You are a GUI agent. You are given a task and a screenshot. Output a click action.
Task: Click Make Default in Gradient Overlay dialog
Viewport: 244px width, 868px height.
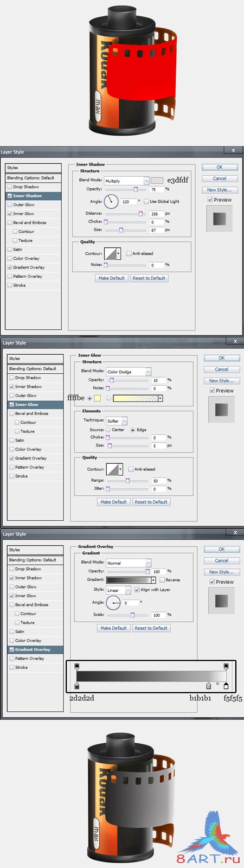pos(114,628)
